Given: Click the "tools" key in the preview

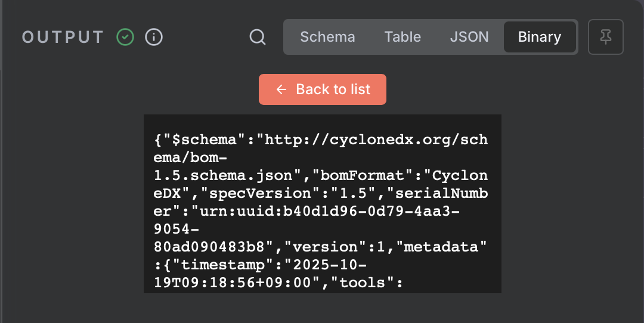Looking at the screenshot, I should [366, 283].
